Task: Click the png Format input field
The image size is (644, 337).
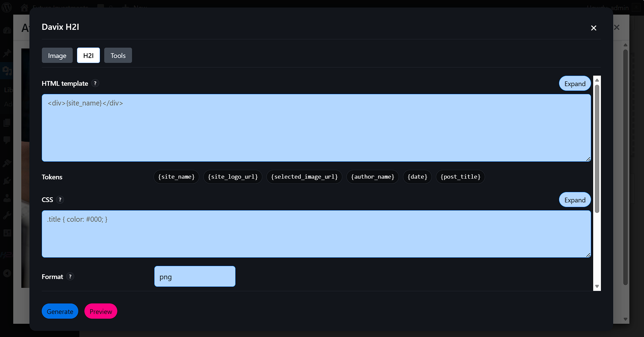Action: pyautogui.click(x=195, y=276)
